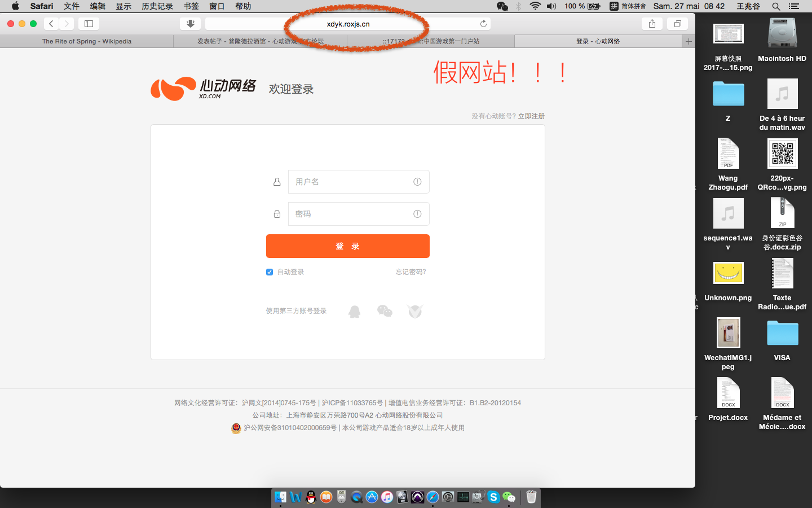Open the 帮助 menu
812x508 pixels.
click(x=243, y=6)
